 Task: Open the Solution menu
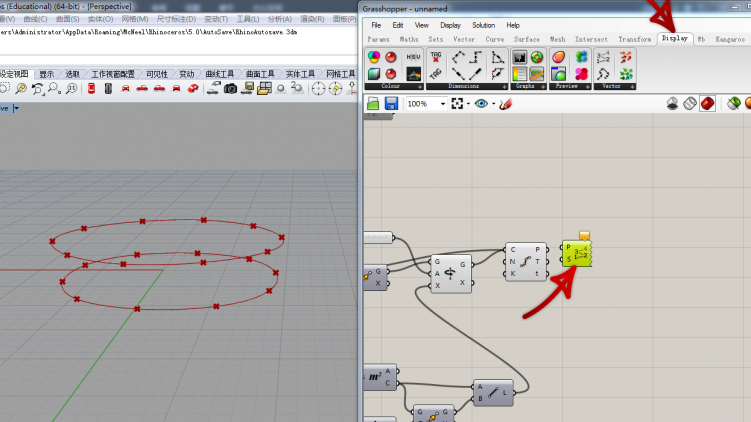[483, 25]
